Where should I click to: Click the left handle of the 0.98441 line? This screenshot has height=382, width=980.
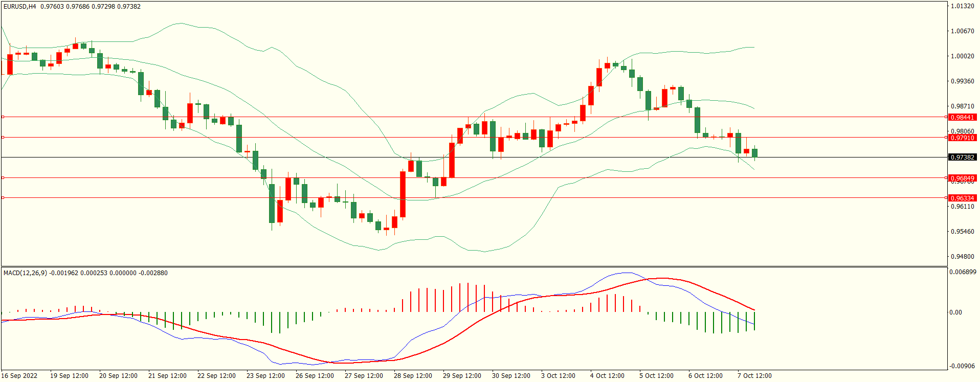[x=3, y=117]
